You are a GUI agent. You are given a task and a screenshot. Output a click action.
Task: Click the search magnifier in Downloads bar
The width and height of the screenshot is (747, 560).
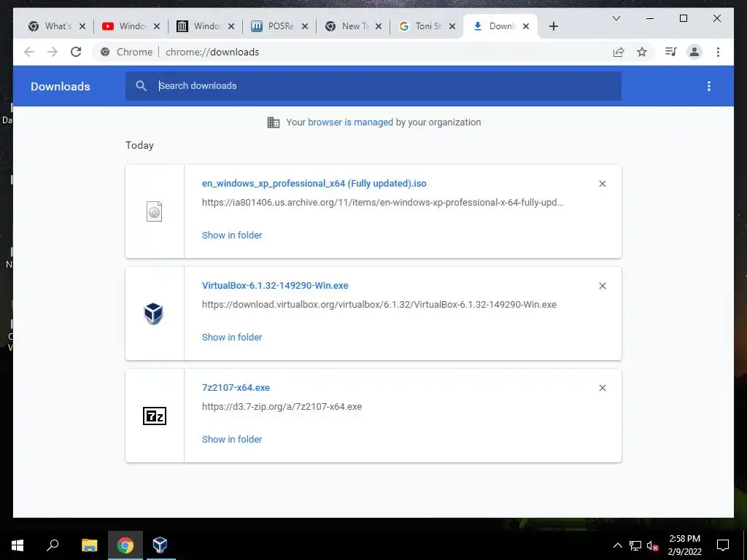pyautogui.click(x=141, y=86)
